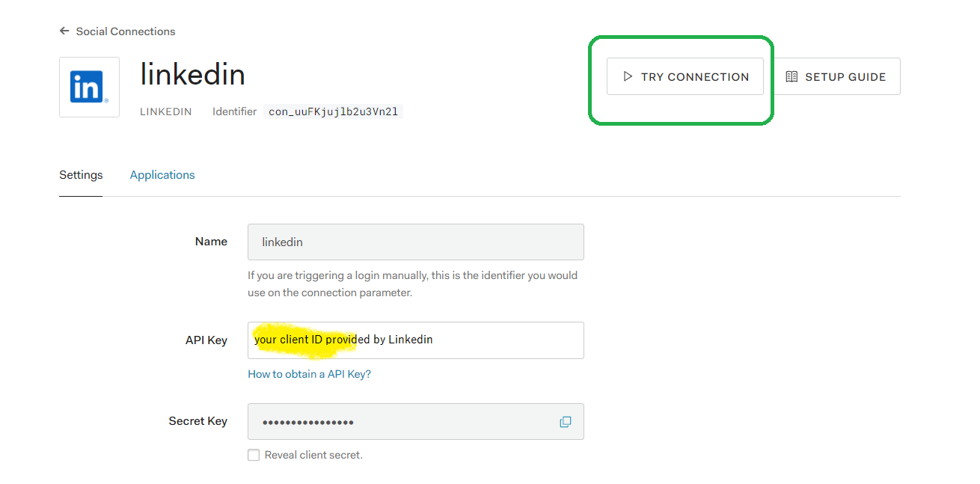Click the LinkedIn logo icon
This screenshot has height=484, width=980.
(x=89, y=86)
